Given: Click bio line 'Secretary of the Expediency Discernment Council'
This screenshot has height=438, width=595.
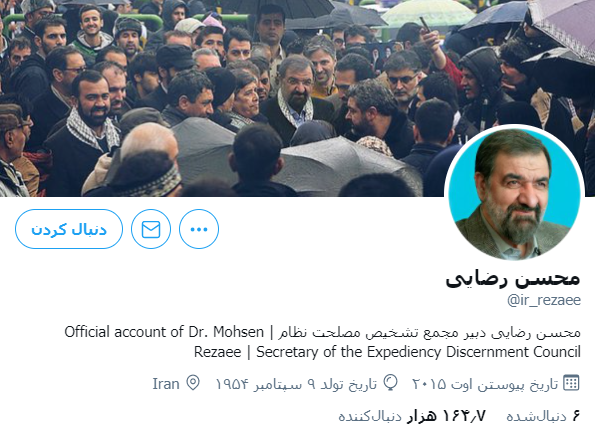Looking at the screenshot, I should pos(418,352).
